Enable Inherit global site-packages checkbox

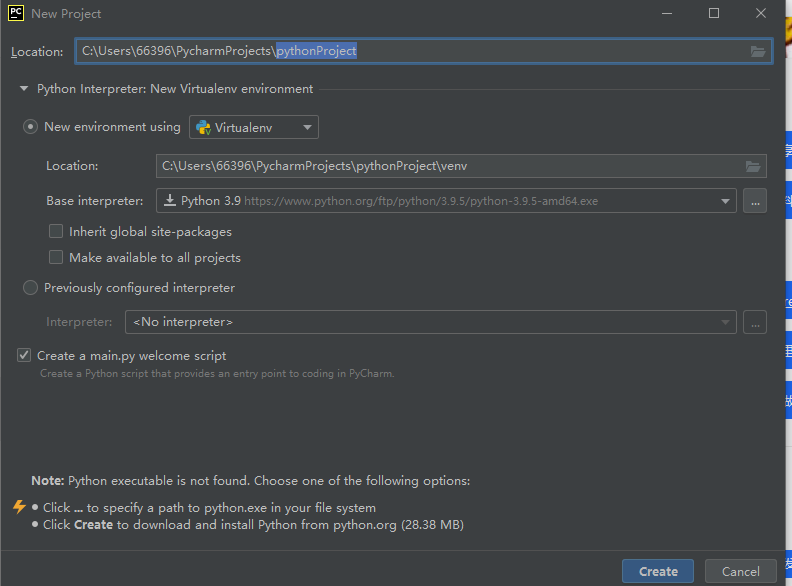click(x=56, y=232)
